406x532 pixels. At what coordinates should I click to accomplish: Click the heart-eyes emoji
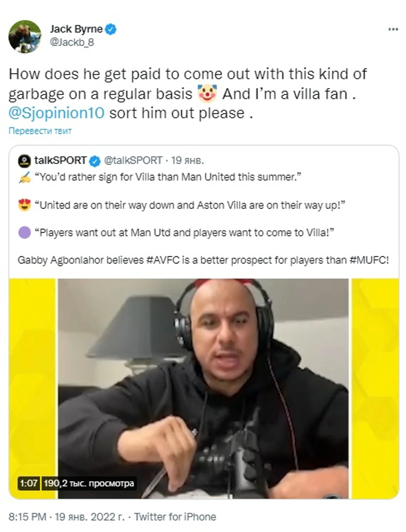pos(24,205)
